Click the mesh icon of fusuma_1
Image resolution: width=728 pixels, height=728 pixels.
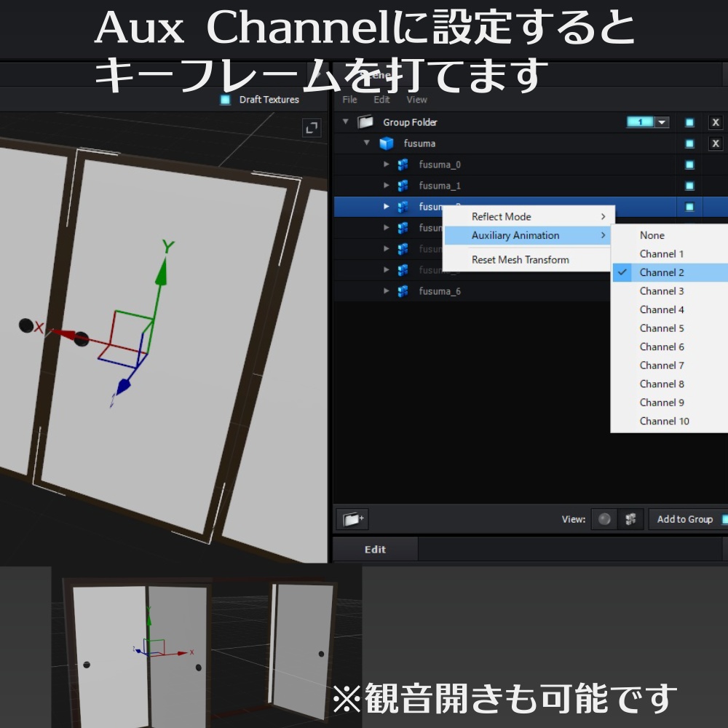403,186
